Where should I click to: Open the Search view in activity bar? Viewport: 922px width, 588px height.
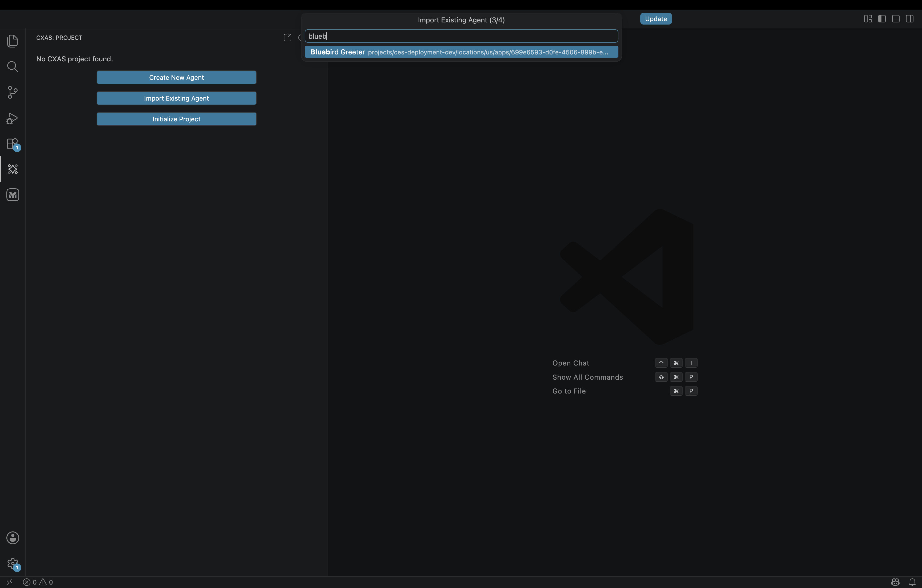13,67
